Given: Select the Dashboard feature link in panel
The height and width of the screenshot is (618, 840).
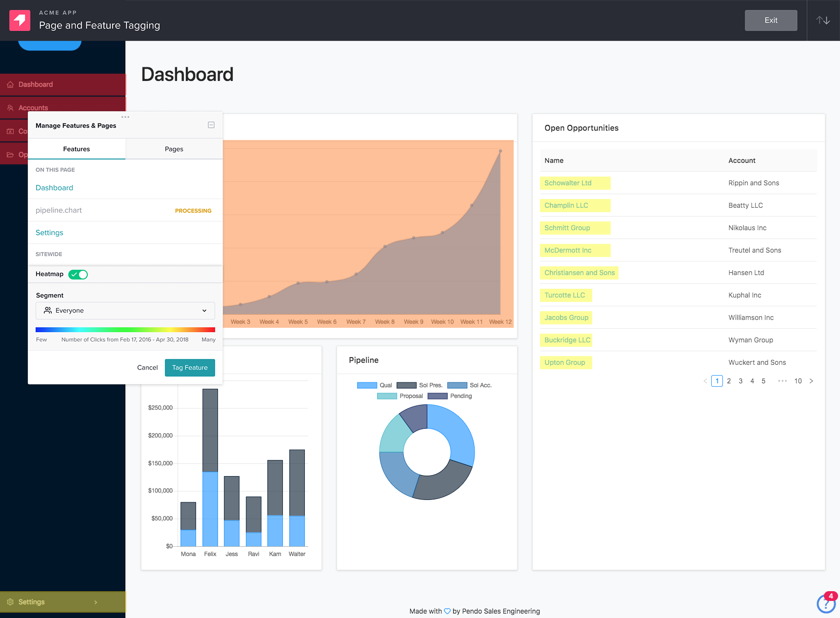Looking at the screenshot, I should coord(54,188).
